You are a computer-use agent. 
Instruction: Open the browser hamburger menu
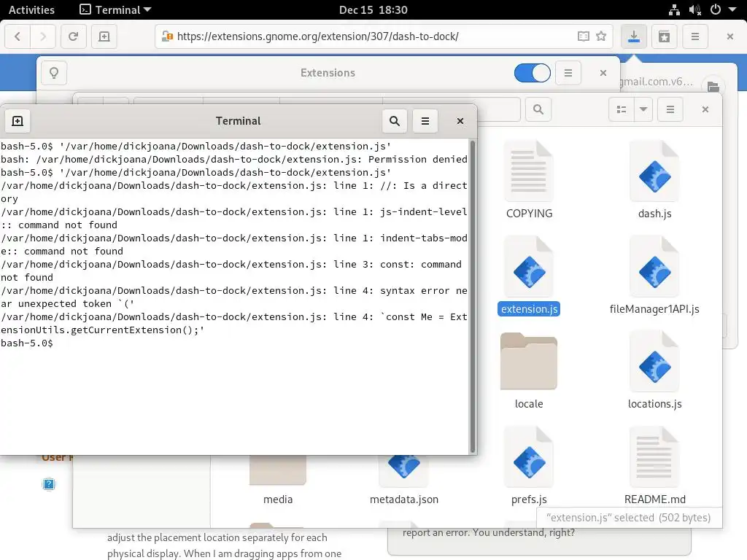[x=695, y=36]
